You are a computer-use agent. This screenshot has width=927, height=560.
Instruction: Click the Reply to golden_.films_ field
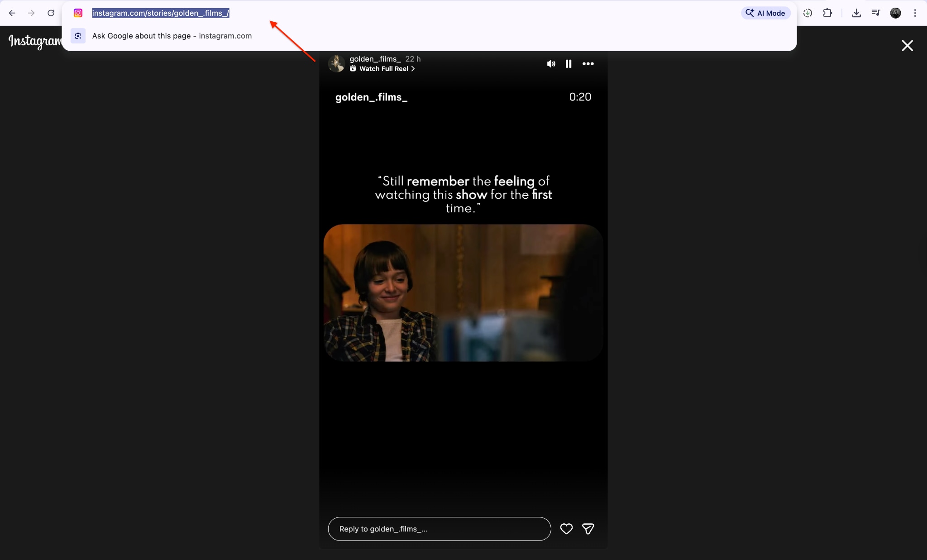click(439, 529)
